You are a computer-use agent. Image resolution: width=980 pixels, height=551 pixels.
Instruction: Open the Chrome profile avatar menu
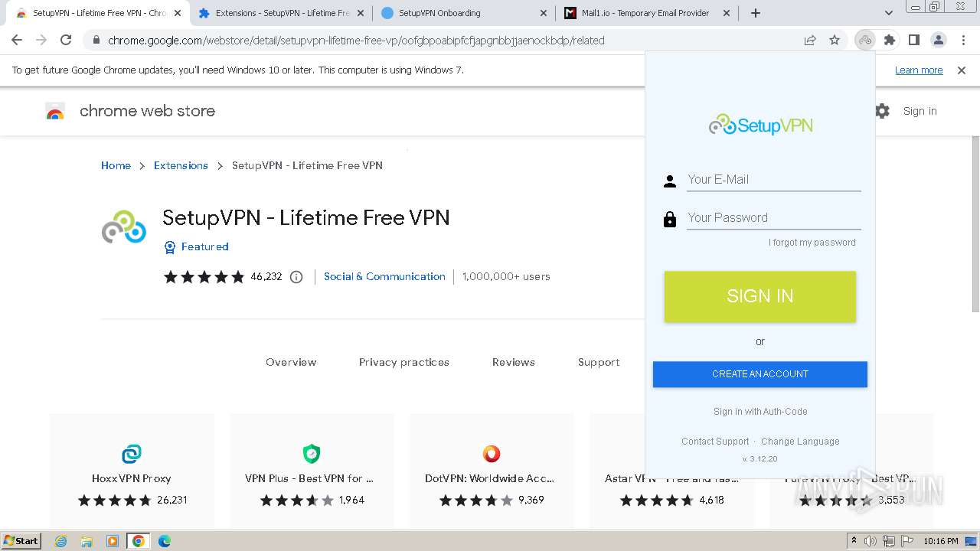coord(938,41)
